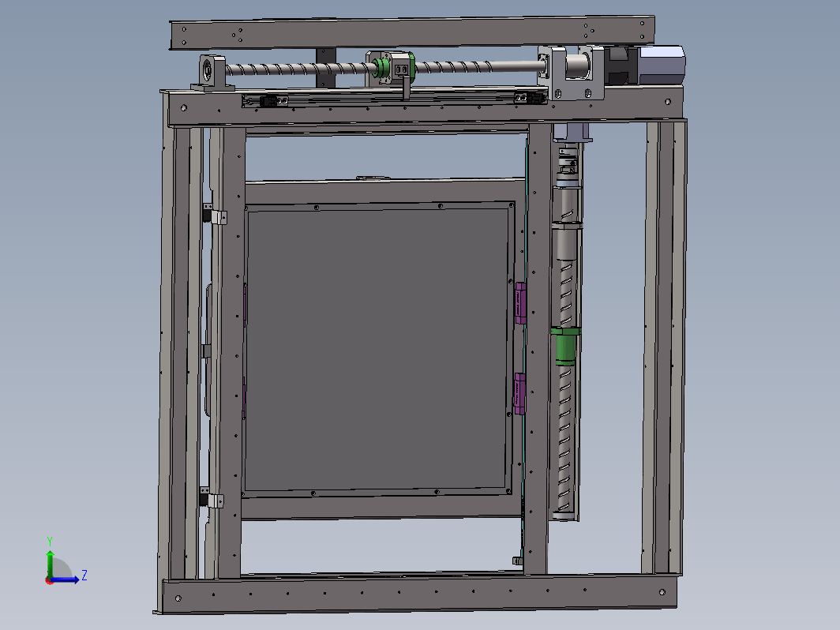Select the lower white bracket on left column
The height and width of the screenshot is (630, 840).
[216, 501]
